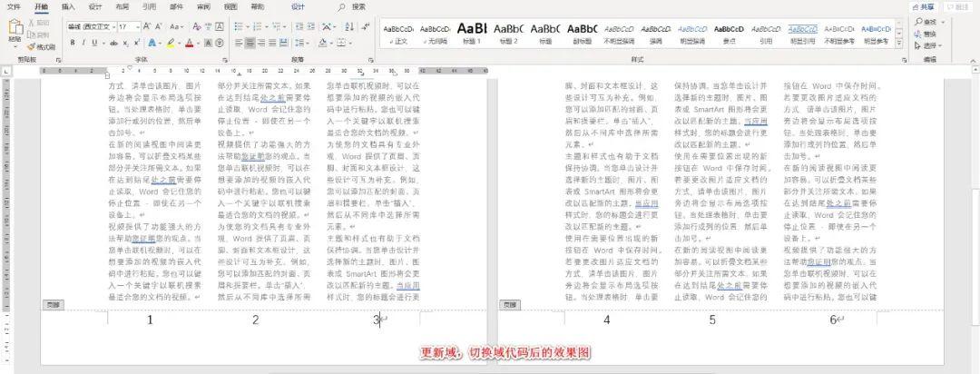Screen dimensions: 980x374
Task: Switch to the 引用 tab
Action: click(x=150, y=7)
